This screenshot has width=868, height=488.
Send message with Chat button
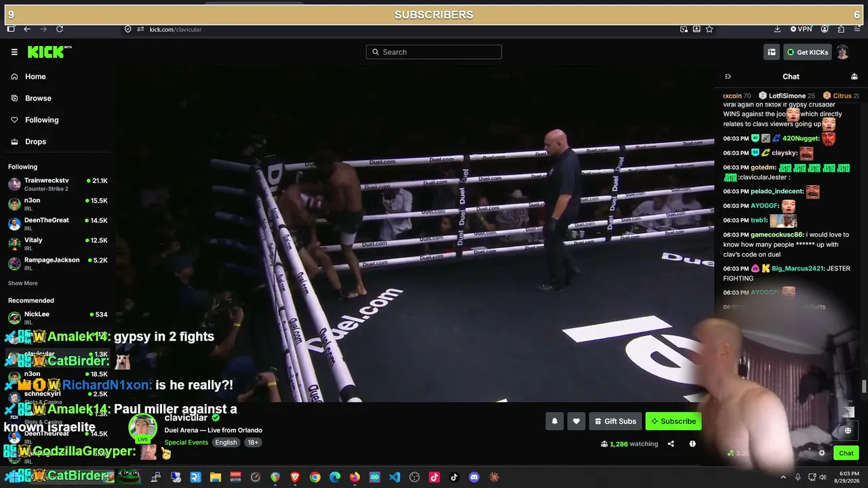pos(846,453)
